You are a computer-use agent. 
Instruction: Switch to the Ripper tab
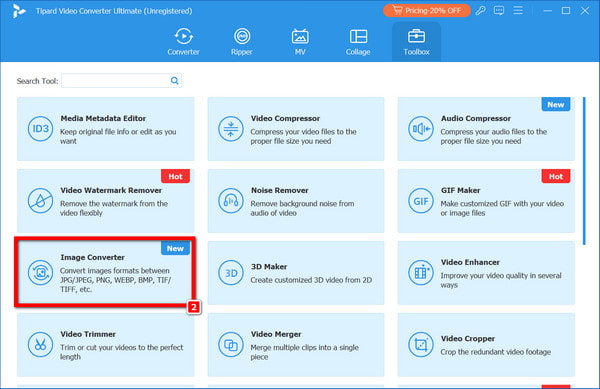(x=241, y=42)
